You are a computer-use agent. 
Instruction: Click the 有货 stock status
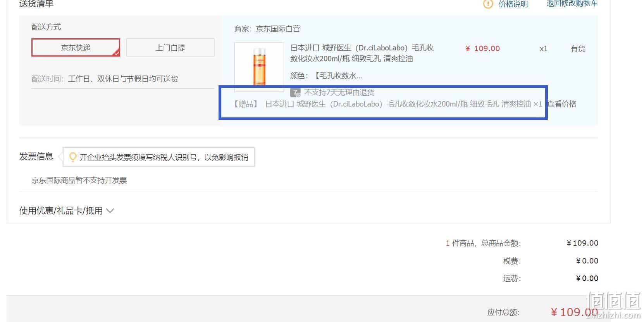pos(578,48)
